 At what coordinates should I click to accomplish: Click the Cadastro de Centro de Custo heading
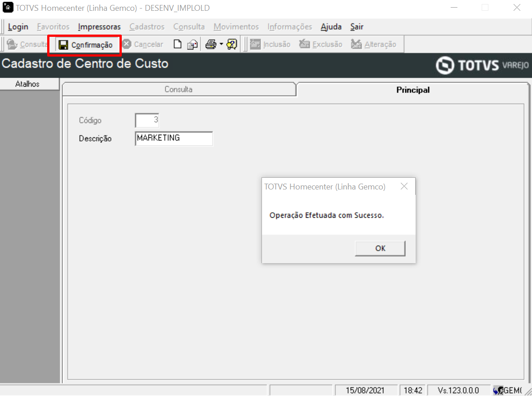click(85, 64)
